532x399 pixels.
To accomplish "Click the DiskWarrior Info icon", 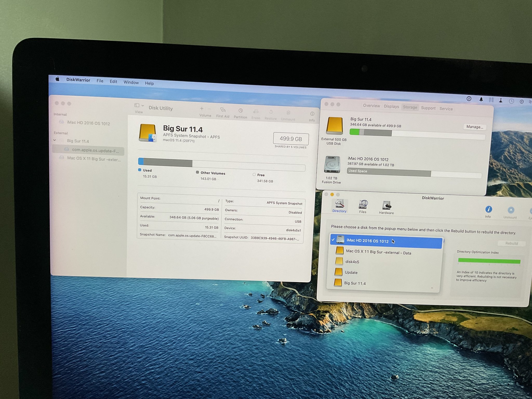I will 489,209.
